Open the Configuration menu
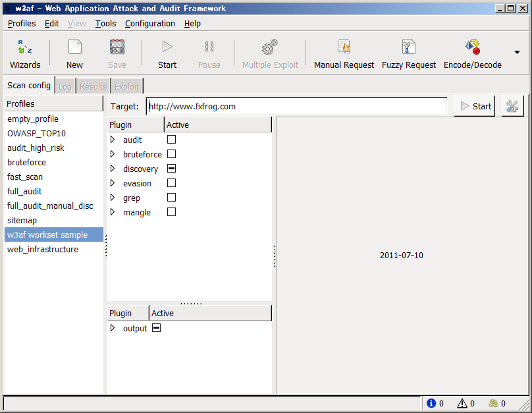The height and width of the screenshot is (413, 532). (x=150, y=24)
